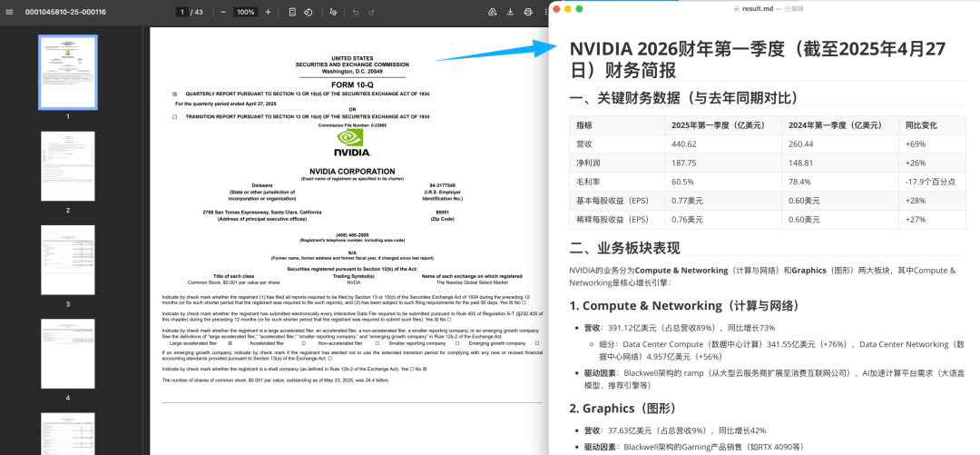Open page 3 thumbnail in sidebar

pyautogui.click(x=67, y=260)
